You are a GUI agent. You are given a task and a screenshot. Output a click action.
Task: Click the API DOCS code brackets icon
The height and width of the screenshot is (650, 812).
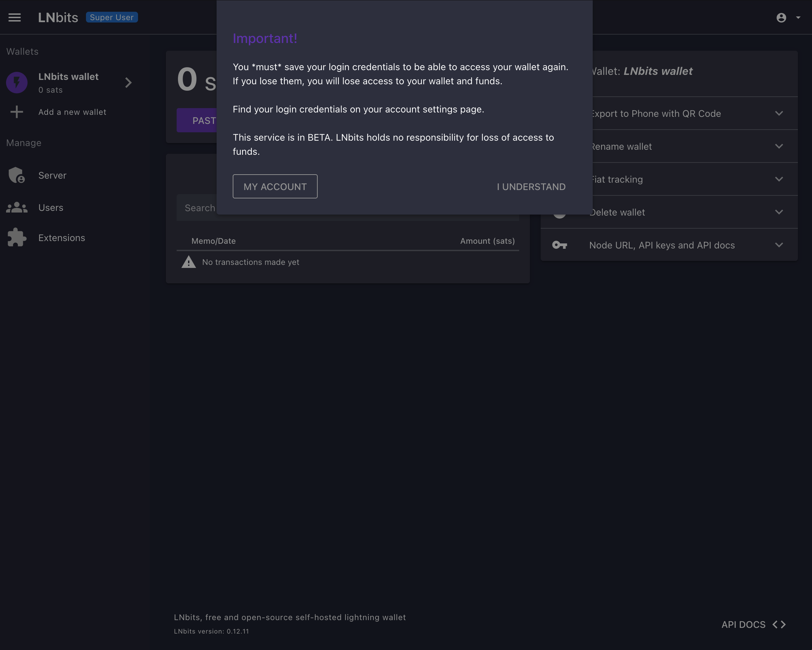[x=779, y=624]
